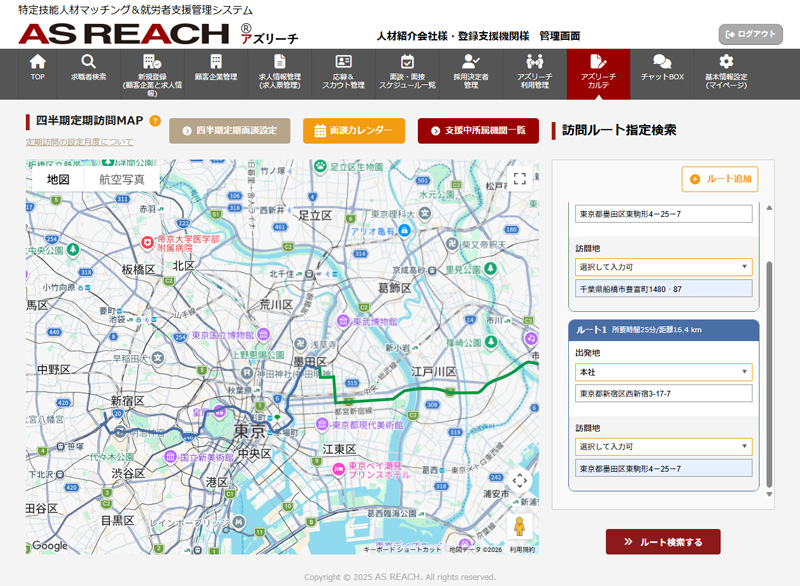The image size is (800, 586).
Task: Click AS REACH logo
Action: tap(124, 34)
